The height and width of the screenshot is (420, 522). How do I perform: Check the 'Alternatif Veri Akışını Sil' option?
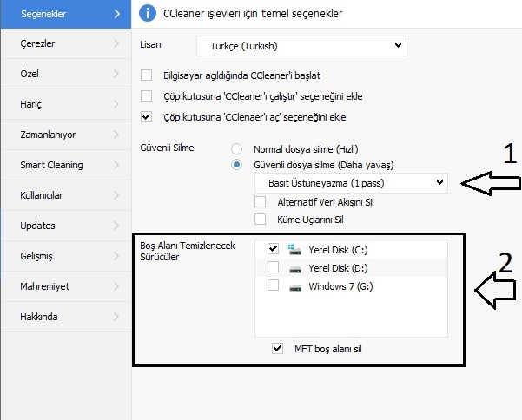261,201
